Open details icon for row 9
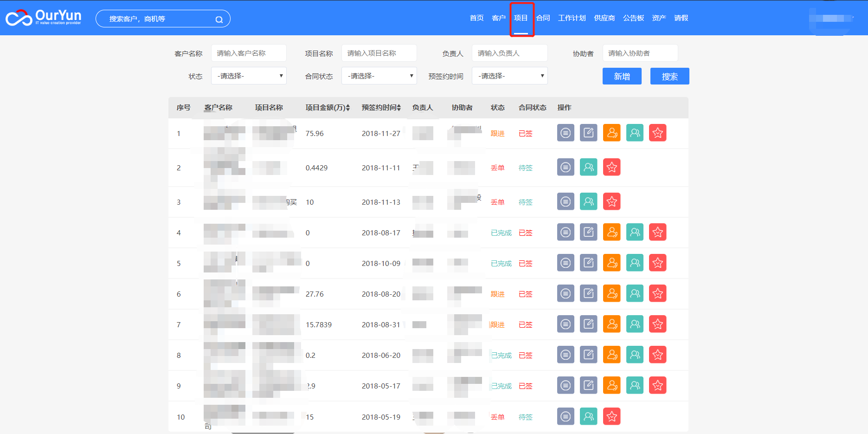The width and height of the screenshot is (868, 434). pyautogui.click(x=566, y=385)
